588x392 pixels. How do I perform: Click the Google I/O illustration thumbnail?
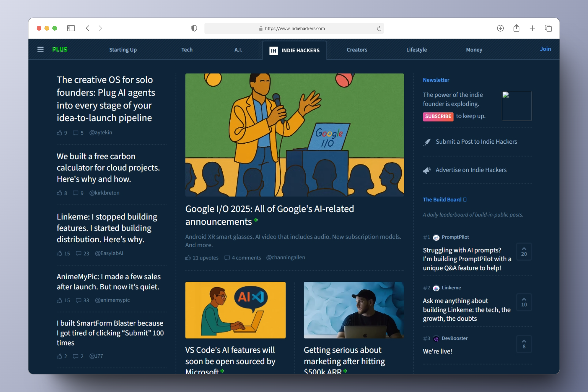pyautogui.click(x=295, y=135)
